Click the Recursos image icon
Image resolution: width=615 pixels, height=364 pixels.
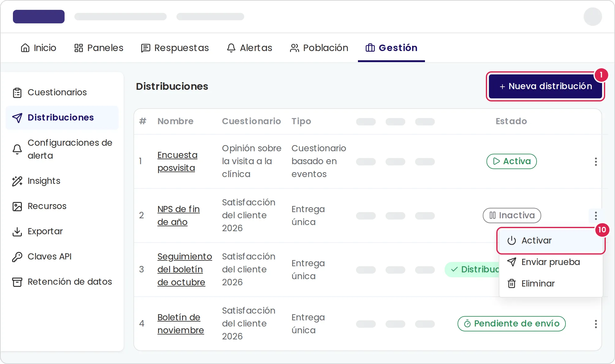tap(17, 206)
